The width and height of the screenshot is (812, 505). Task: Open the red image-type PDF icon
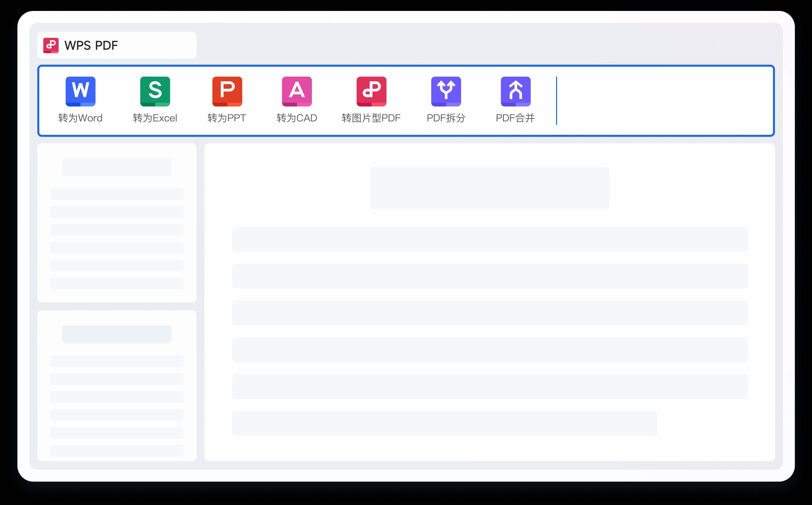[371, 91]
